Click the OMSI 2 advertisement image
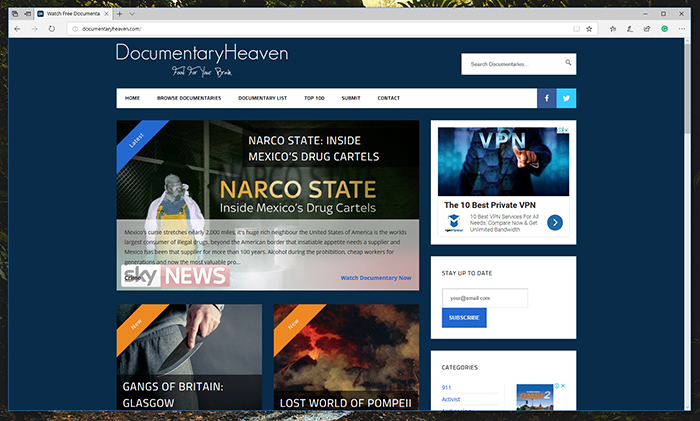The width and height of the screenshot is (700, 421). 535,397
